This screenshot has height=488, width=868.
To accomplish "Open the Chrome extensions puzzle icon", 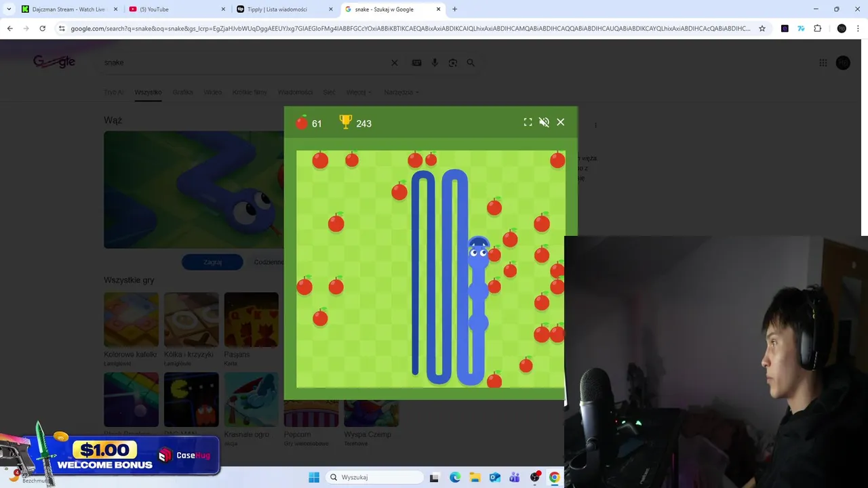I will [817, 28].
